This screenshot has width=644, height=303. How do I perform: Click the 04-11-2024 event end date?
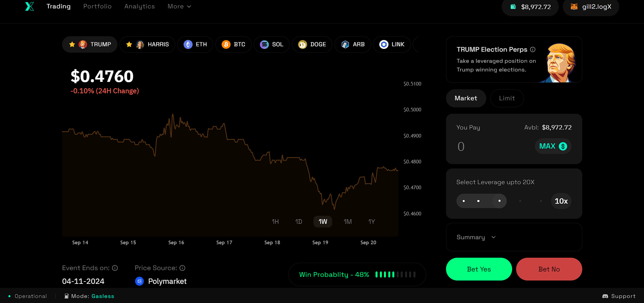pos(83,281)
